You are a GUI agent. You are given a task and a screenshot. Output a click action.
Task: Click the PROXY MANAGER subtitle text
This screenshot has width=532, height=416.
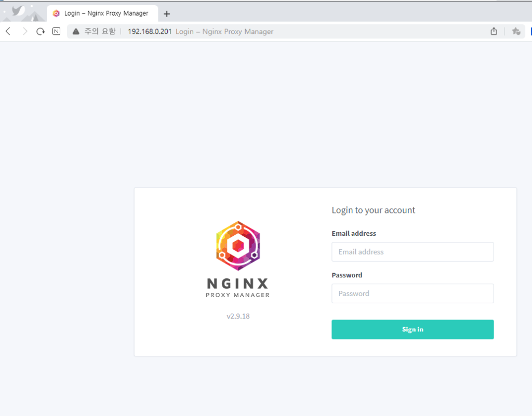coord(237,295)
